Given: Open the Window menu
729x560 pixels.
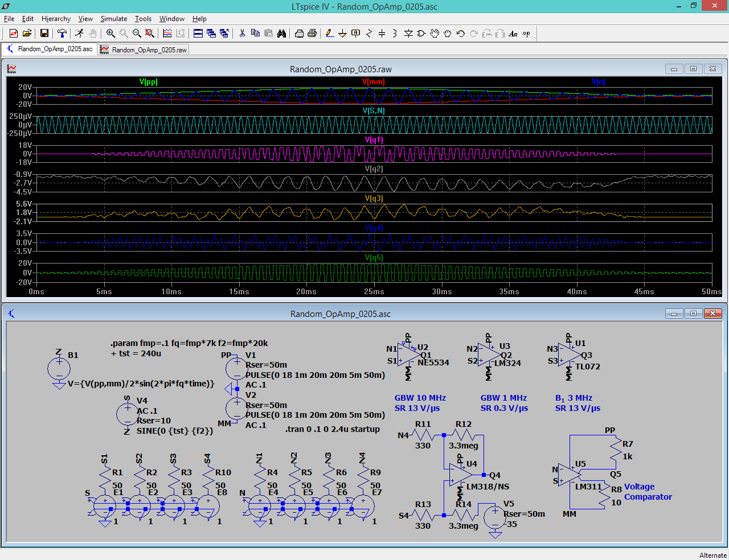Looking at the screenshot, I should [172, 19].
